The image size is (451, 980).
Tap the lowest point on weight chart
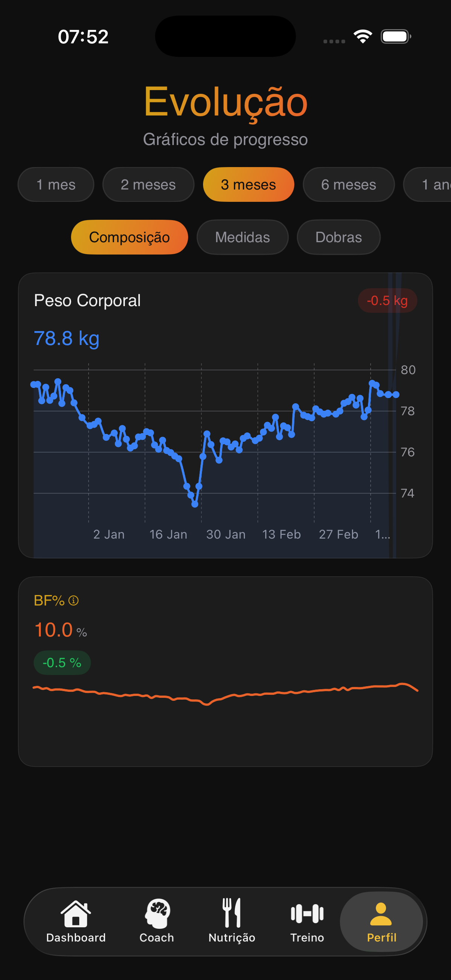(195, 504)
